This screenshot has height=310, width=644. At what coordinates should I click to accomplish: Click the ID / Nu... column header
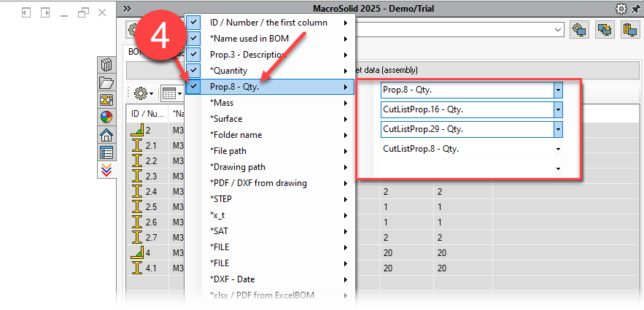[x=147, y=114]
